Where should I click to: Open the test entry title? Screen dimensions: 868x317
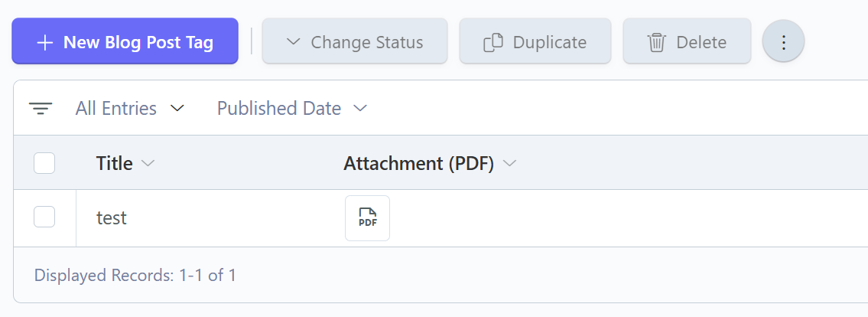(x=112, y=218)
